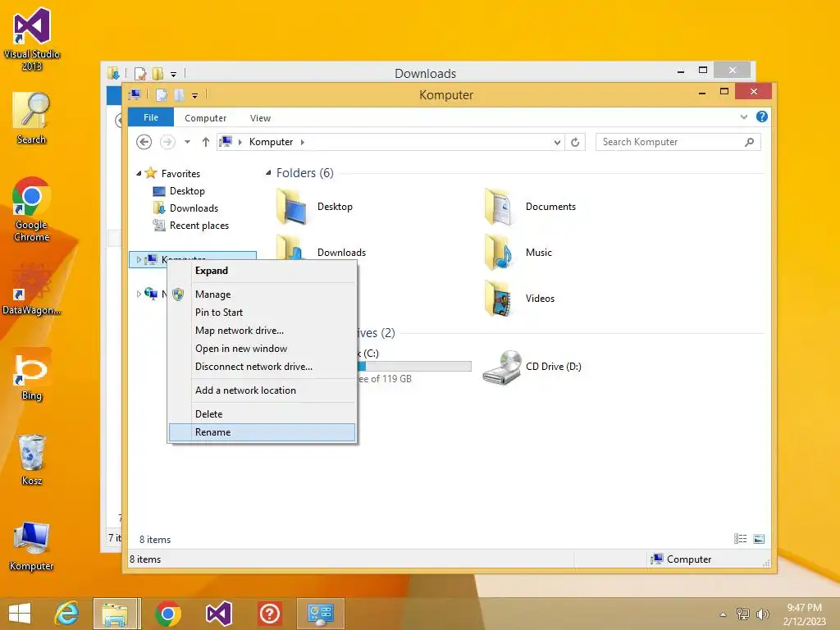Screen dimensions: 840x630
Task: Switch to large icons view layout
Action: (759, 539)
